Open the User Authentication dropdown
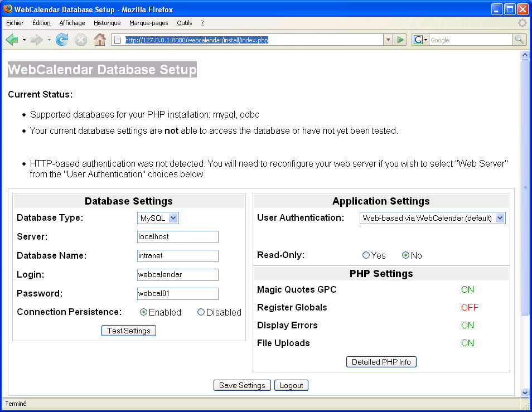The width and height of the screenshot is (532, 412). (x=433, y=218)
